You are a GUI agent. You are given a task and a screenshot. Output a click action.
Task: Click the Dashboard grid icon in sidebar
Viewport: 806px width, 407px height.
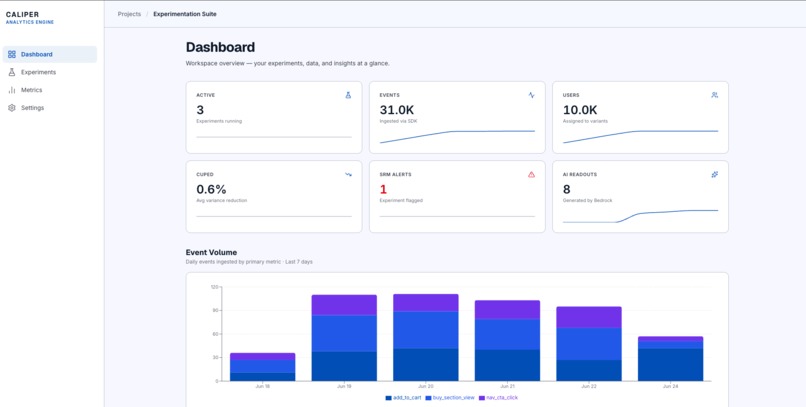point(12,54)
